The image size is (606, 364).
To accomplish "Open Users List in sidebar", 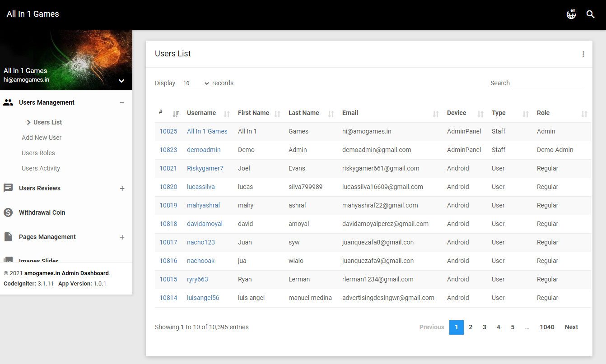I will (x=47, y=122).
